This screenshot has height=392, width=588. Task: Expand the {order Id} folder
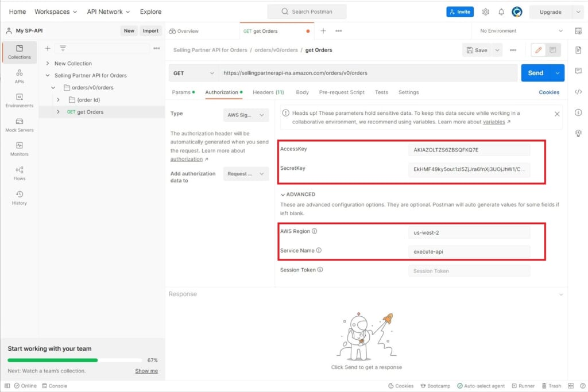coord(58,100)
